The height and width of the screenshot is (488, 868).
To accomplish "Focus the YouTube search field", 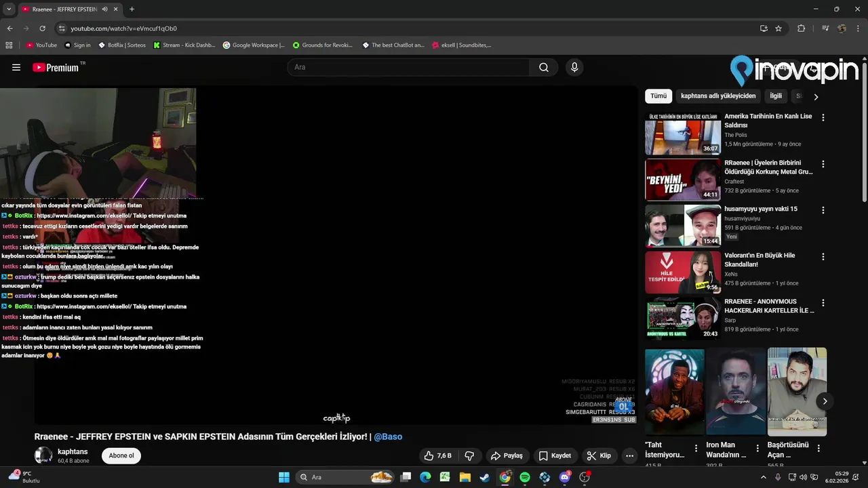I will pyautogui.click(x=409, y=67).
